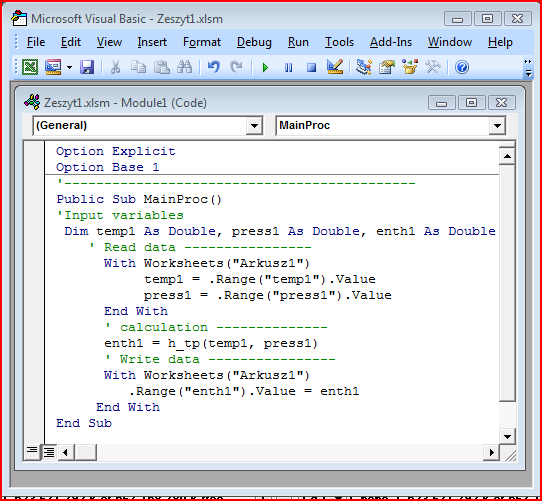Click the 'Dim temp1 As Double' line
Screen dimensions: 542x501
280,231
